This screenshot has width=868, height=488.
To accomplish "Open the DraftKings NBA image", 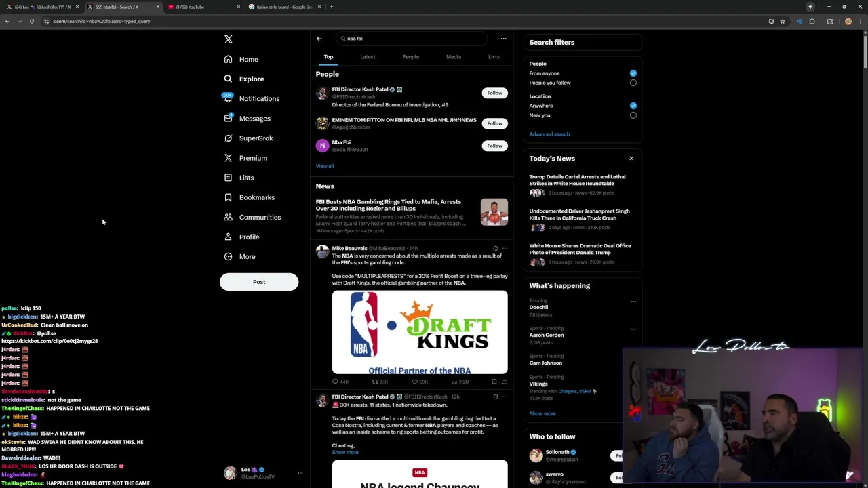I will 420,332.
